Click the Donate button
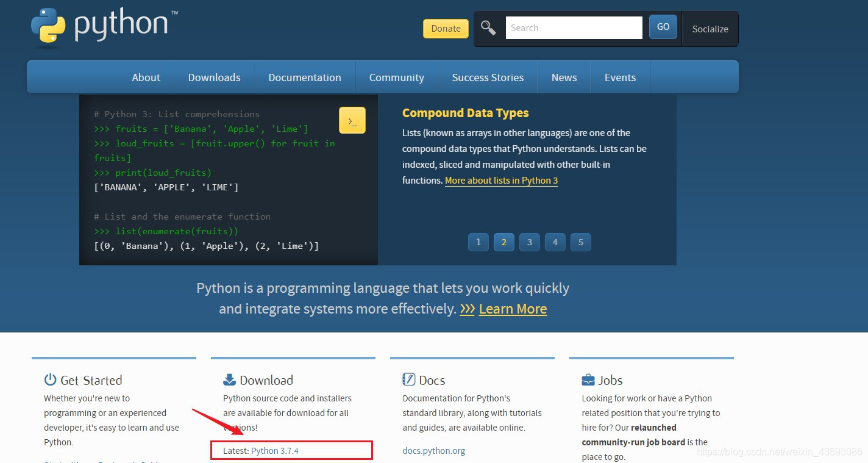Image resolution: width=868 pixels, height=463 pixels. [446, 29]
